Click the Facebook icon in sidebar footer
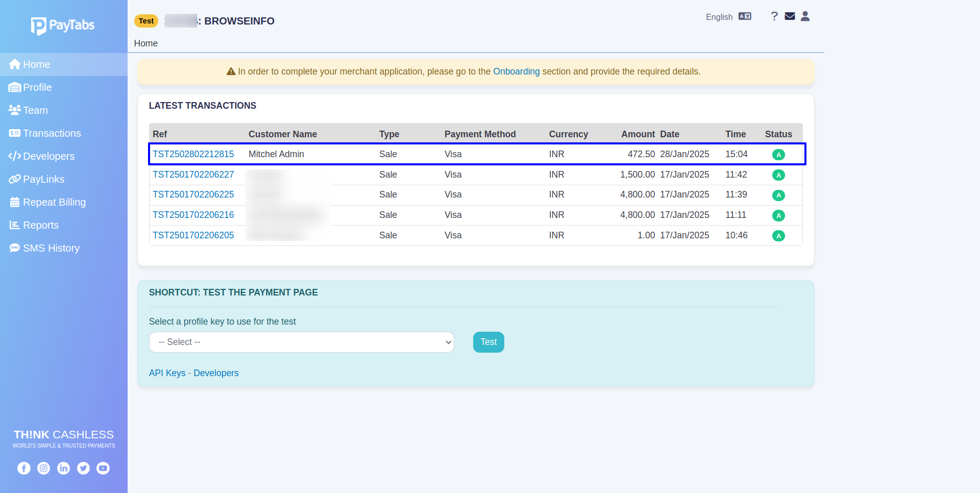980x493 pixels. (x=24, y=468)
